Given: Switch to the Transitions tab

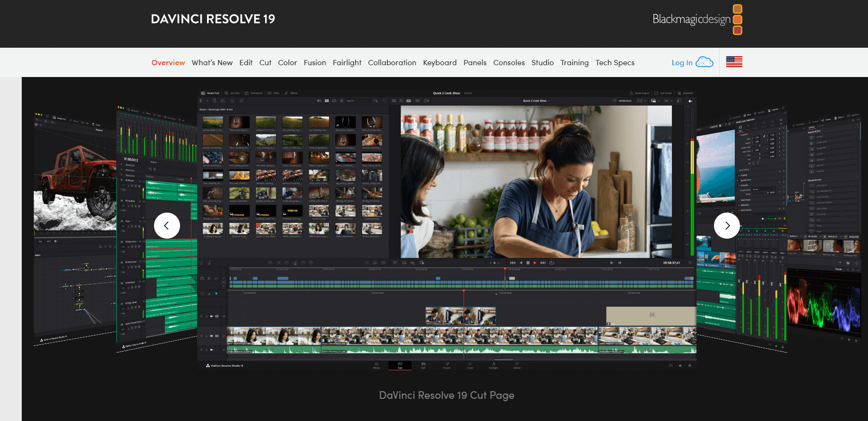Looking at the screenshot, I should click(253, 93).
